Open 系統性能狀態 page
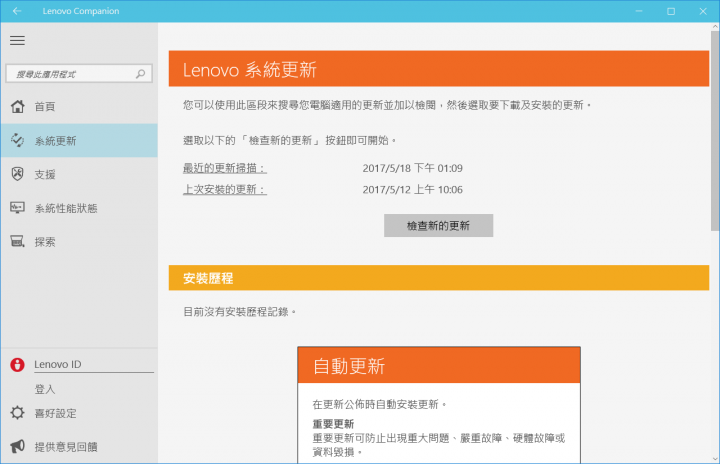 79,208
